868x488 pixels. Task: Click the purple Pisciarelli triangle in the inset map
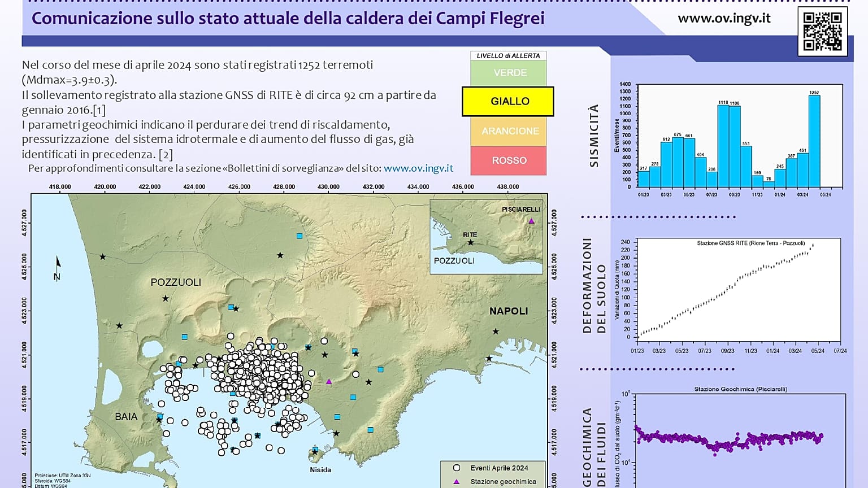pos(531,221)
